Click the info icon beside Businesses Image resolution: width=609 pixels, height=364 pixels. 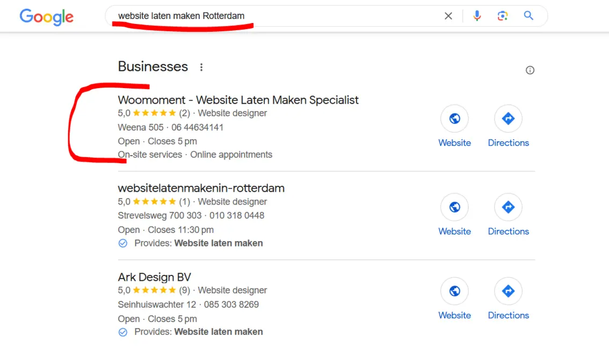click(x=530, y=70)
